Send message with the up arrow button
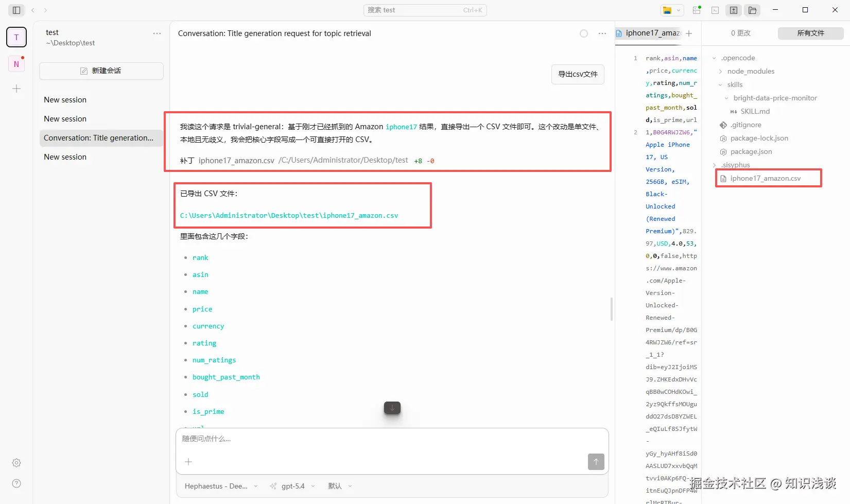The height and width of the screenshot is (504, 850). (596, 462)
